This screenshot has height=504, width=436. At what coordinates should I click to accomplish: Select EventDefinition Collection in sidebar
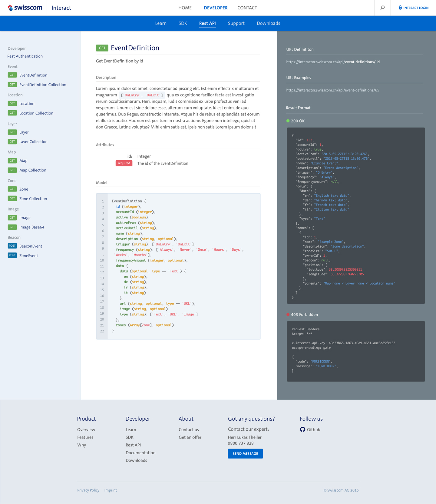coord(43,85)
